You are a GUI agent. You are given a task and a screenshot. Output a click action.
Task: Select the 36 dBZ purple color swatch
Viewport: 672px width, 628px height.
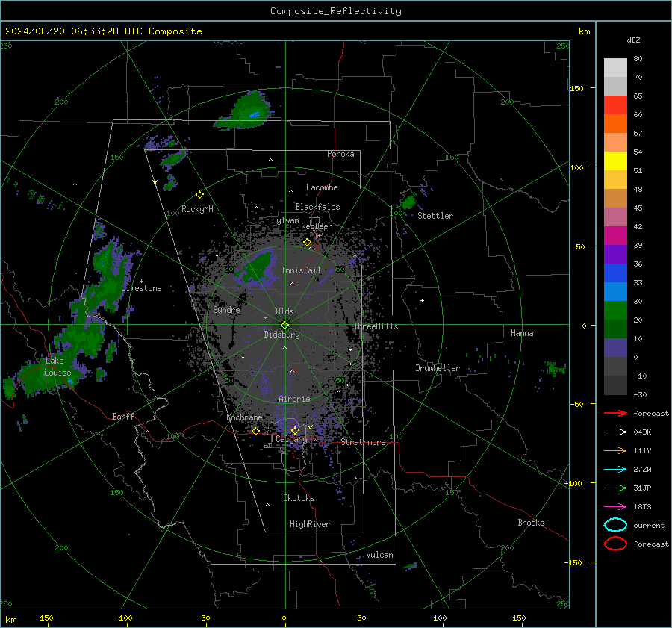pos(615,254)
